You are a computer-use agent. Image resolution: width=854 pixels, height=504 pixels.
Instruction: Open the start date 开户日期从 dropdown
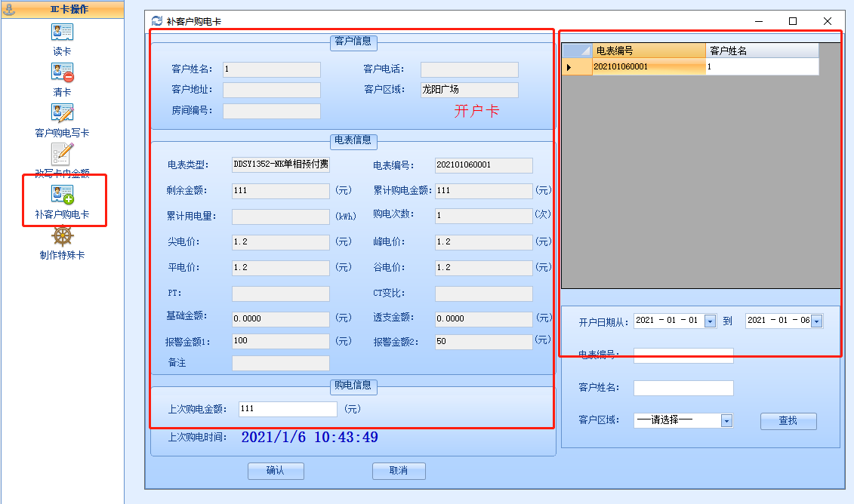[709, 321]
